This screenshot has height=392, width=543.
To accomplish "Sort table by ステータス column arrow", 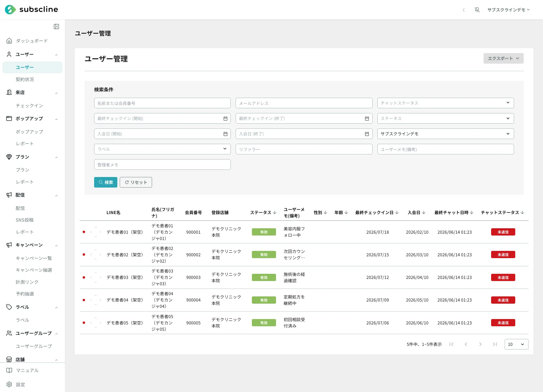I will [x=275, y=213].
